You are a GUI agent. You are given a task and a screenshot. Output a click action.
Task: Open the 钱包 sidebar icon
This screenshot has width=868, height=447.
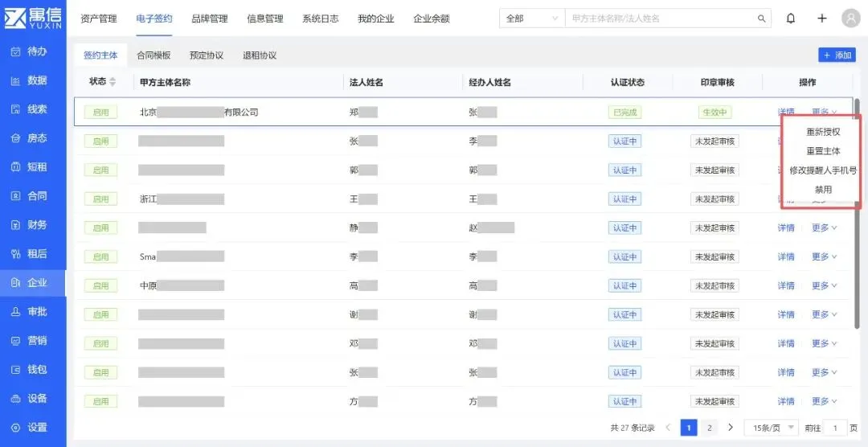16,370
